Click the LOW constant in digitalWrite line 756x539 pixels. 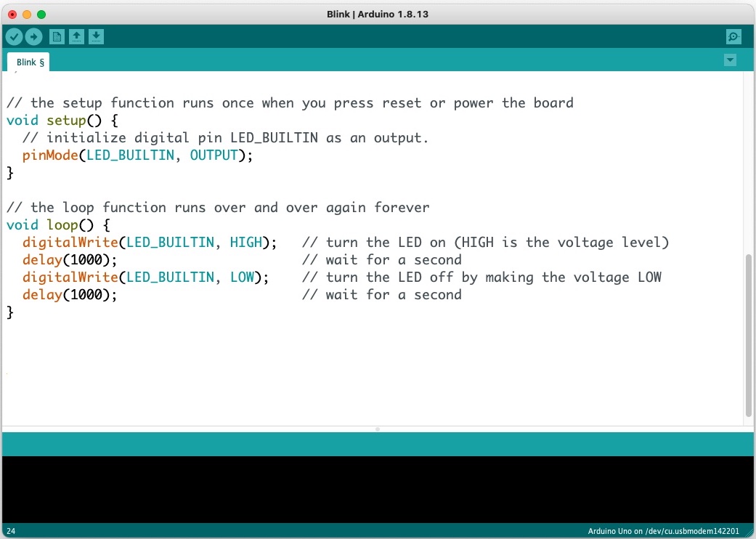coord(242,277)
